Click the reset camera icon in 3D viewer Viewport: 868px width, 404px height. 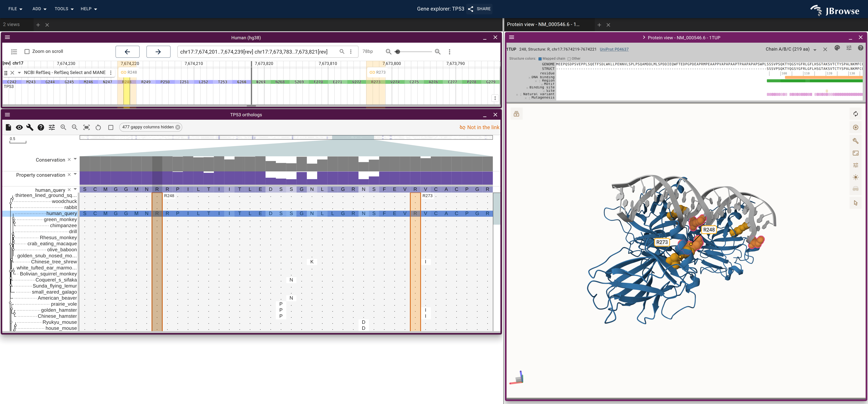[x=856, y=114]
